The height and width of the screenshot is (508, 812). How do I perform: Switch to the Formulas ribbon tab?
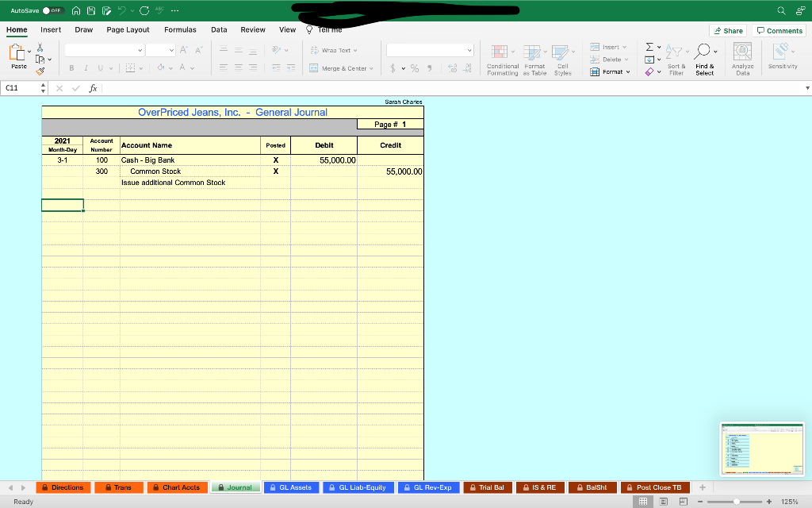(x=180, y=29)
